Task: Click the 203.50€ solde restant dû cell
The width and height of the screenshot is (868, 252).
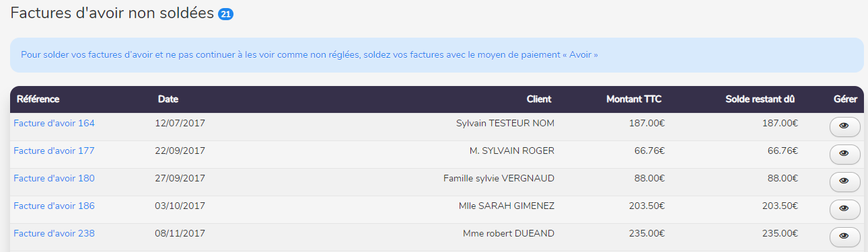Action: [780, 206]
